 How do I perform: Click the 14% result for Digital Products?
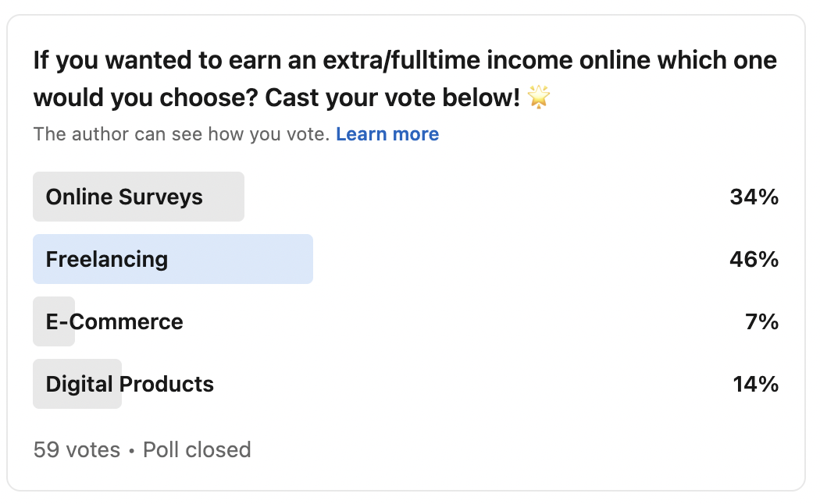pos(756,384)
